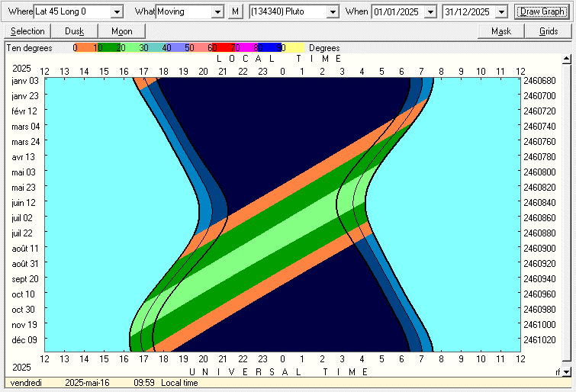576x392 pixels.
Task: Click the Julian date 2461020 label
Action: pos(539,340)
